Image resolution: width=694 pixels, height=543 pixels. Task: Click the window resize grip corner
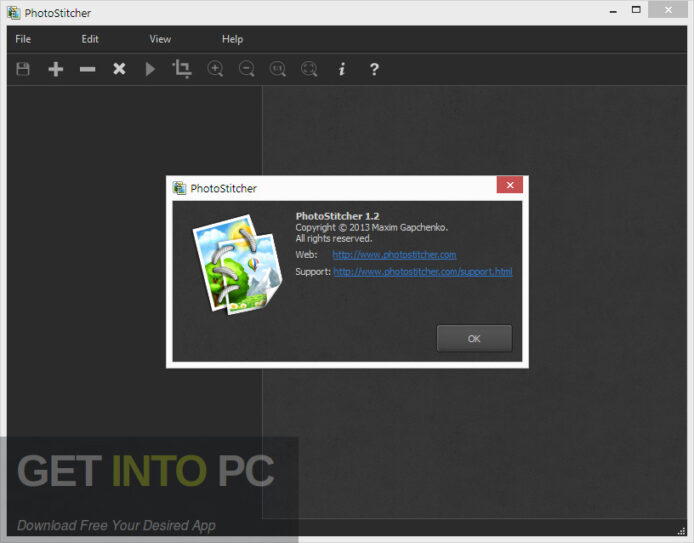tap(682, 531)
